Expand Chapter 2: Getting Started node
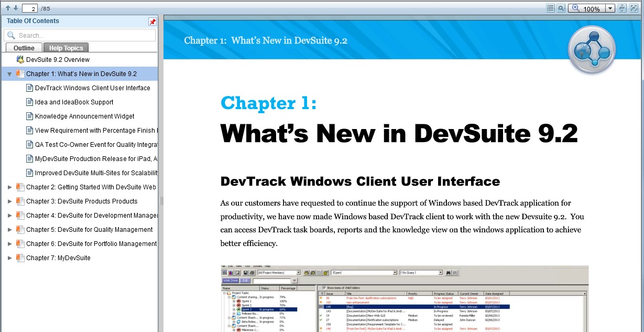Viewport: 644px width, 332px height. click(9, 187)
